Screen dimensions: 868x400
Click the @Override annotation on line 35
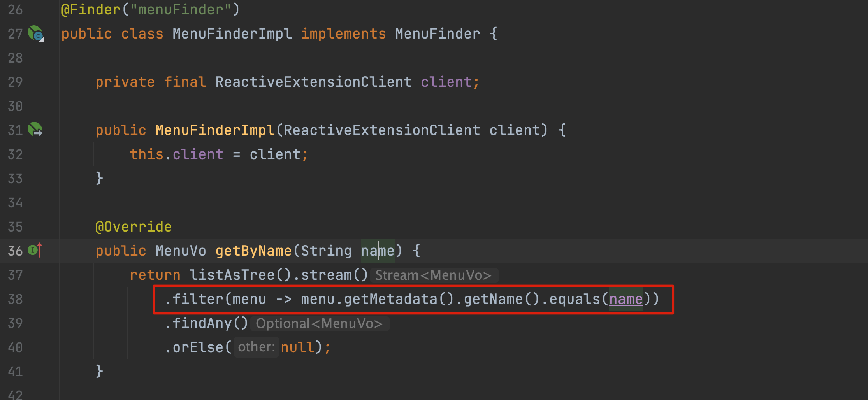(x=133, y=227)
